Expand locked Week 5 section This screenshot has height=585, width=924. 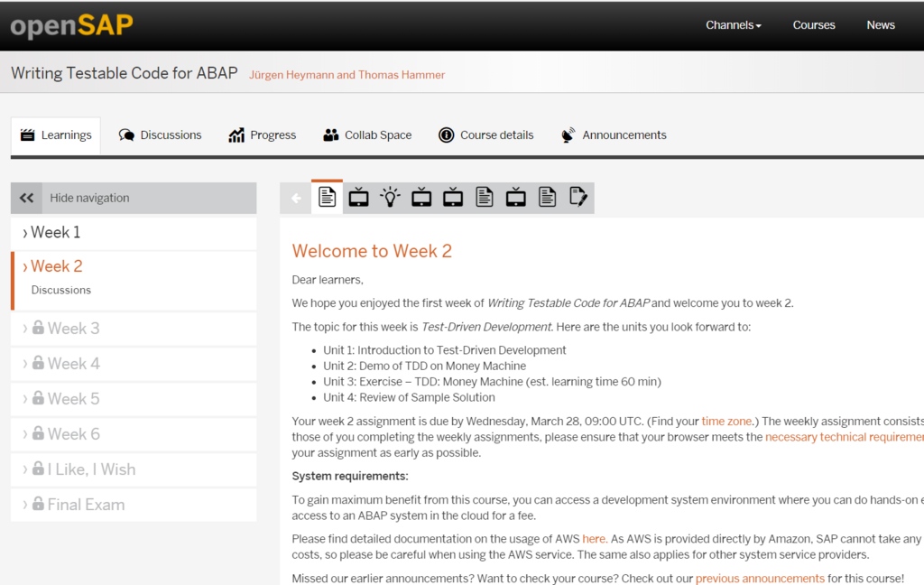tap(134, 399)
